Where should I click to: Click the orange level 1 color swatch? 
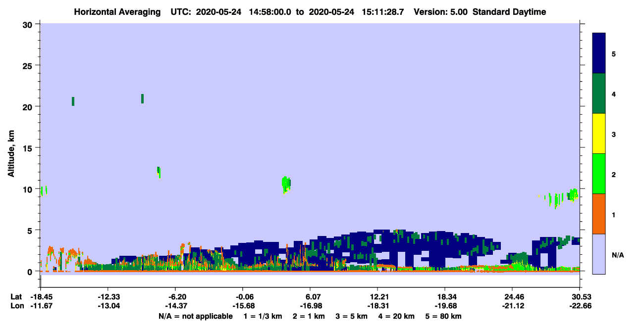(599, 214)
